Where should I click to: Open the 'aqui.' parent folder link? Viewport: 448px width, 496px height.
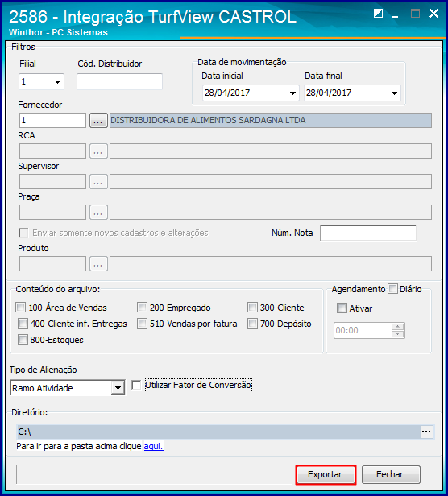[x=154, y=446]
